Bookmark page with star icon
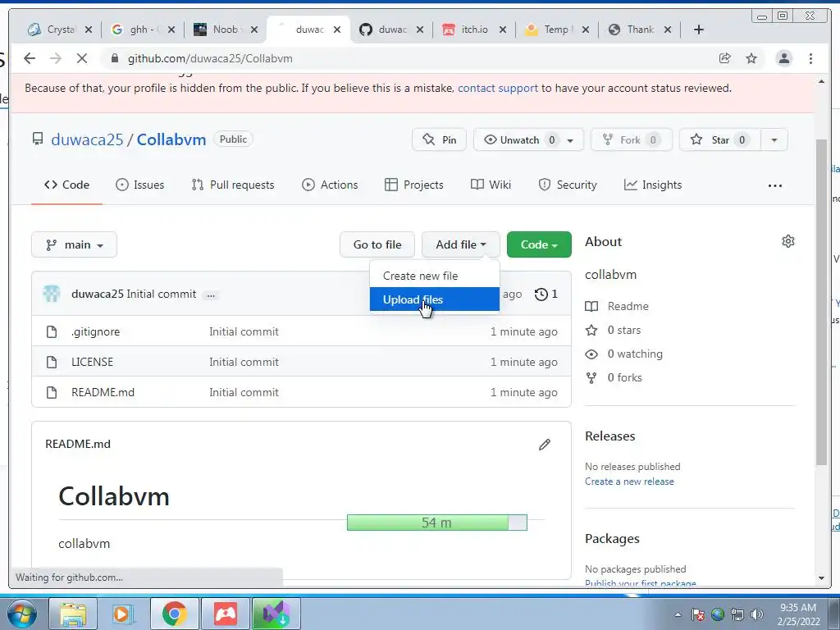Screen dimensions: 840x630 coord(751,58)
